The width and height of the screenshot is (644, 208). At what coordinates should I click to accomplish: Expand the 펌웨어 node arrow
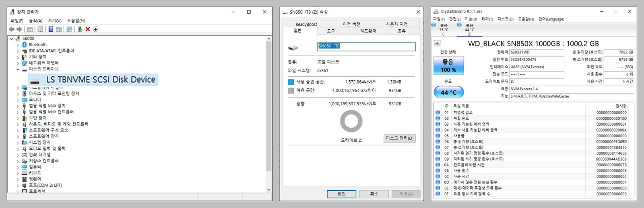[18, 179]
